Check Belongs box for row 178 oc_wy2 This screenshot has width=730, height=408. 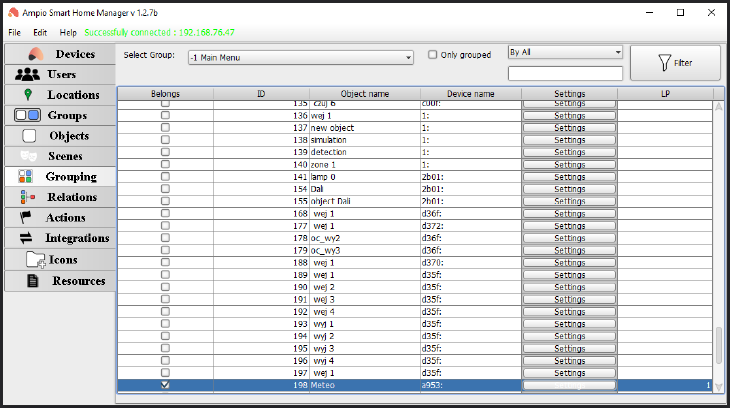click(165, 238)
